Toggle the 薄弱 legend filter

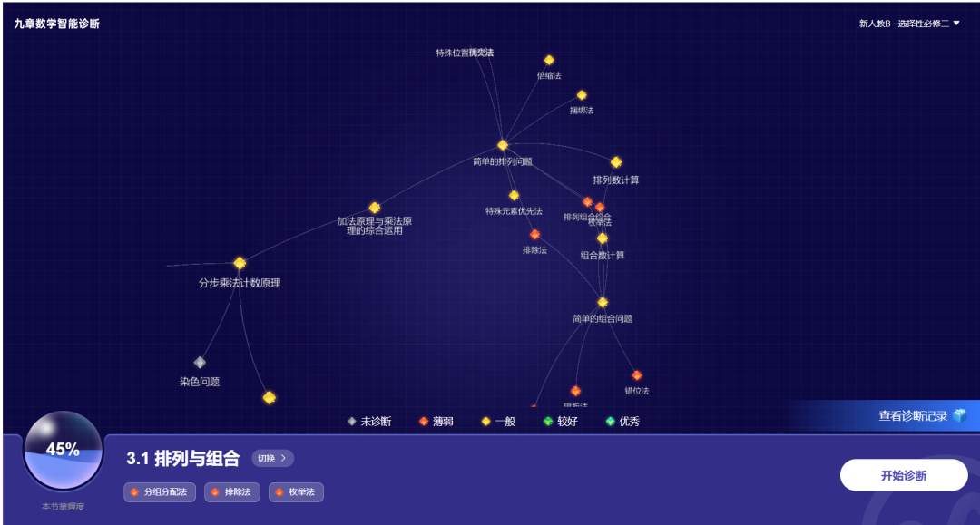(x=436, y=422)
